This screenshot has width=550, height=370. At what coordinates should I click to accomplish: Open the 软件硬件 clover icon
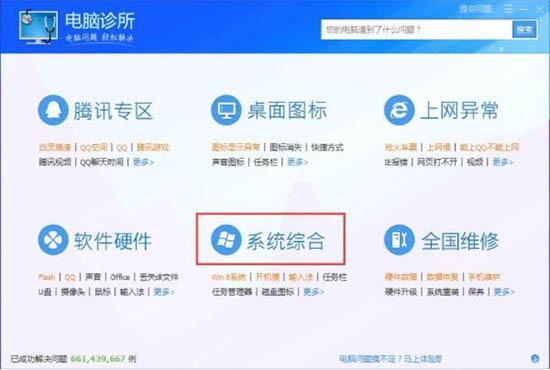(x=53, y=240)
